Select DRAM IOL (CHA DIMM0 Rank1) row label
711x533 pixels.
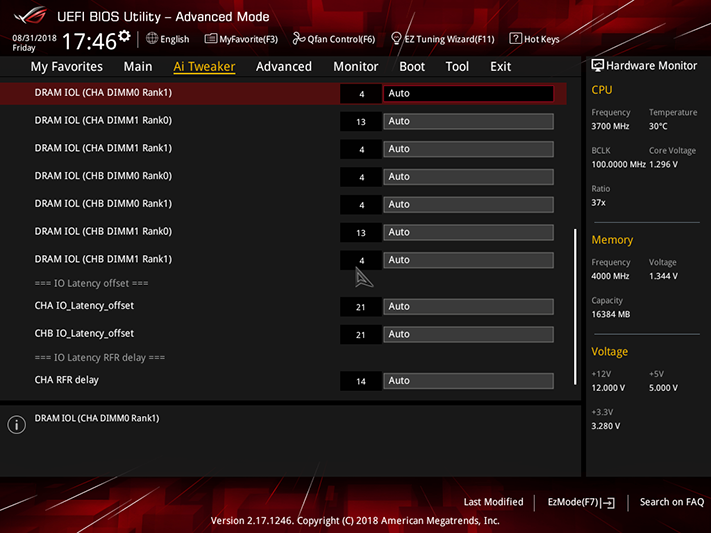coord(103,93)
